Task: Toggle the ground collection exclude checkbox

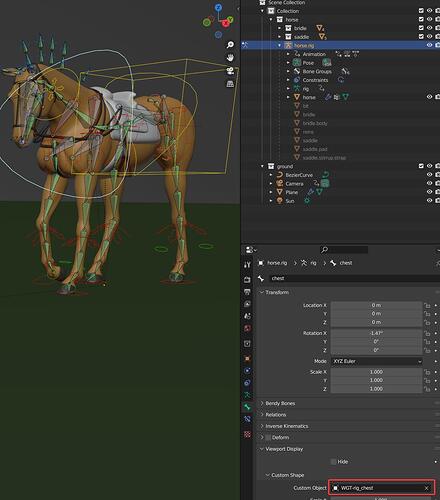Action: point(421,166)
